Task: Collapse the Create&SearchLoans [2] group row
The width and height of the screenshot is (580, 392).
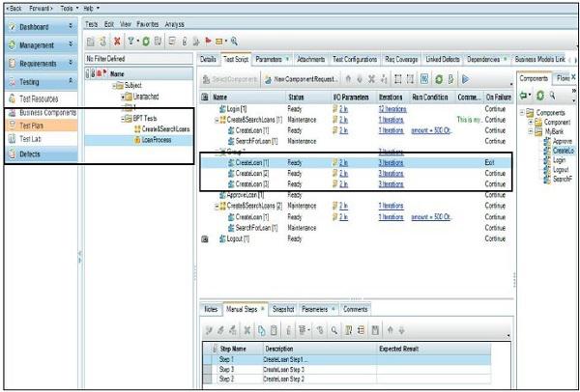Action: (217, 206)
